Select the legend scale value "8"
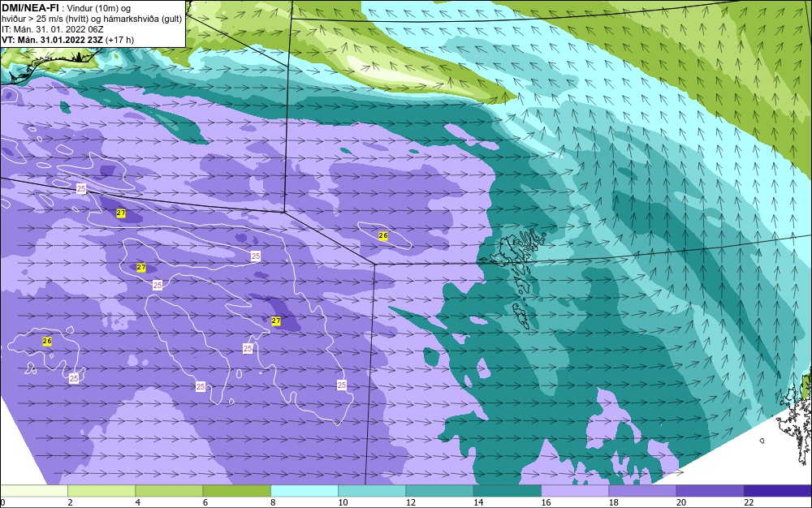 point(273,502)
